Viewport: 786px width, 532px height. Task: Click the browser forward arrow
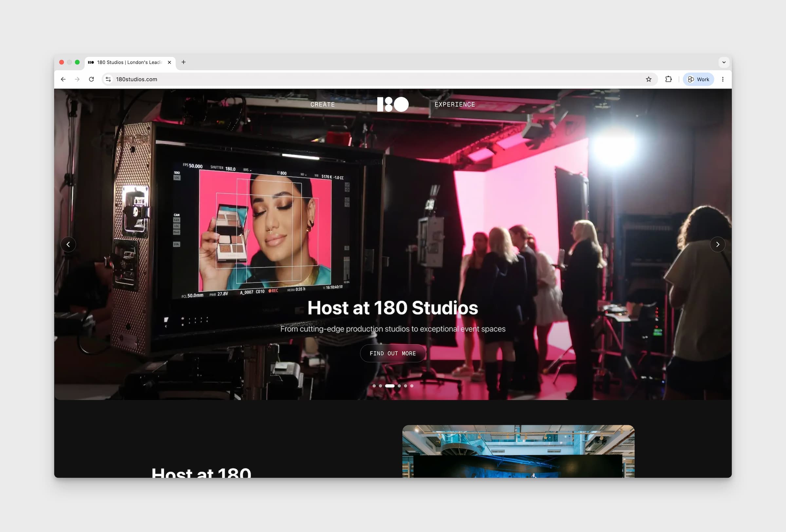click(x=77, y=79)
